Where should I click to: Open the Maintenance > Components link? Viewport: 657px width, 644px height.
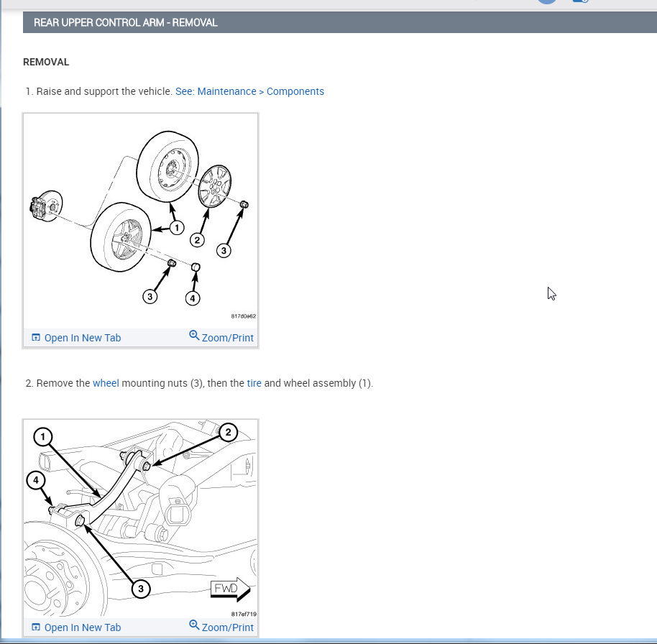(249, 91)
